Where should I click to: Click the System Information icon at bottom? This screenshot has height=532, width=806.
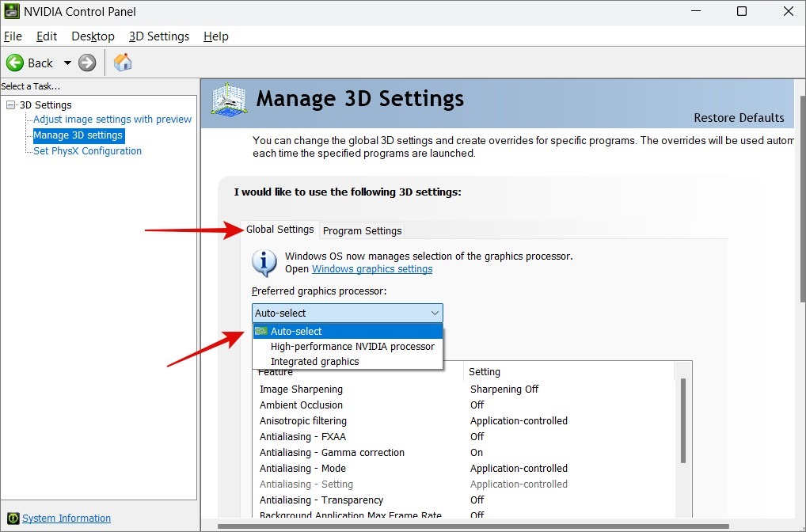point(13,519)
